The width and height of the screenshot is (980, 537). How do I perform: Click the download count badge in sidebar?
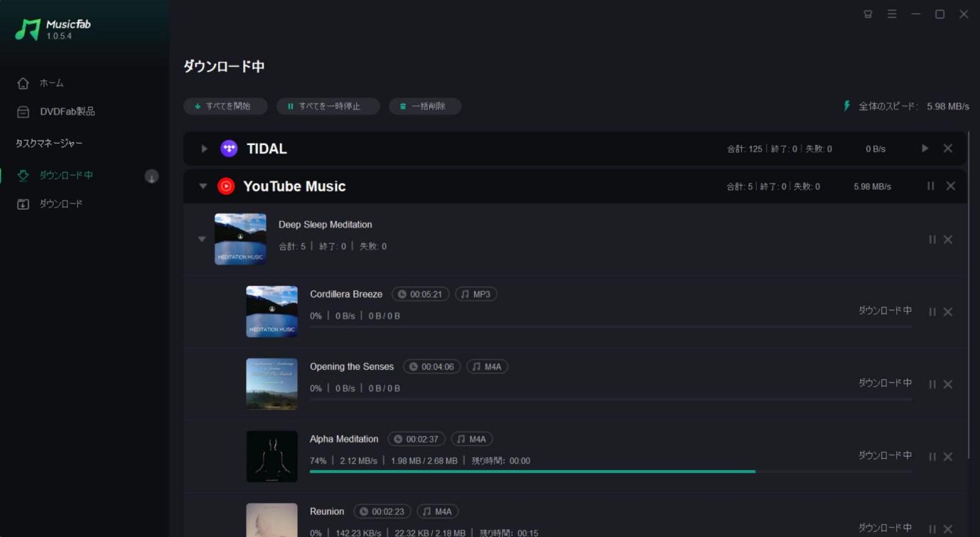[x=151, y=176]
